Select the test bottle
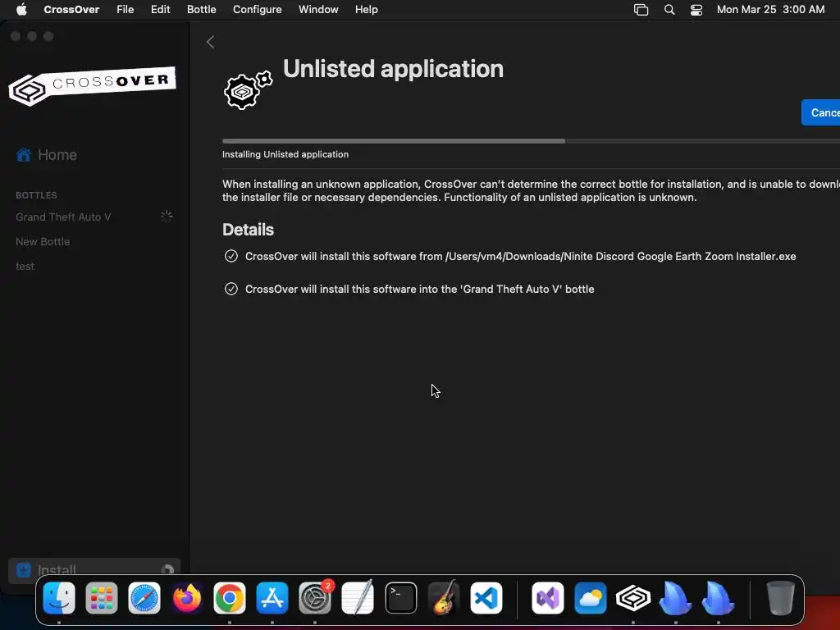 25,267
